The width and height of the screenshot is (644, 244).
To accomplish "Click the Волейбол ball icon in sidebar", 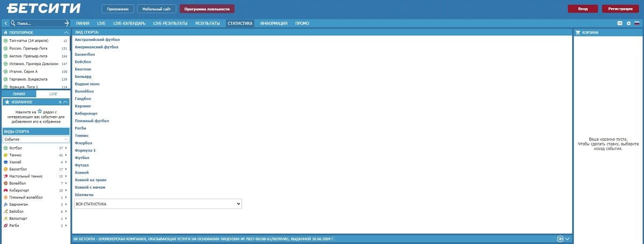I will [x=5, y=183].
